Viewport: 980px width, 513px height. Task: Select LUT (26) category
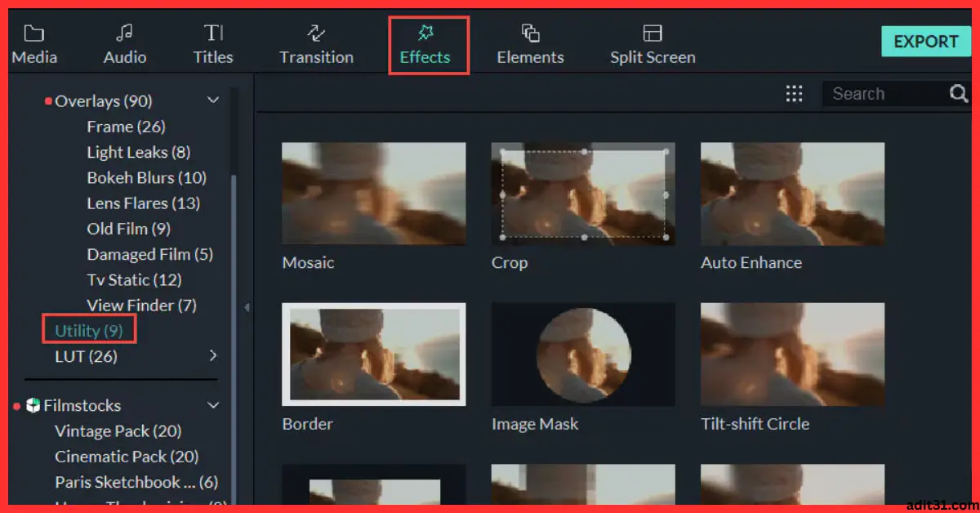86,356
